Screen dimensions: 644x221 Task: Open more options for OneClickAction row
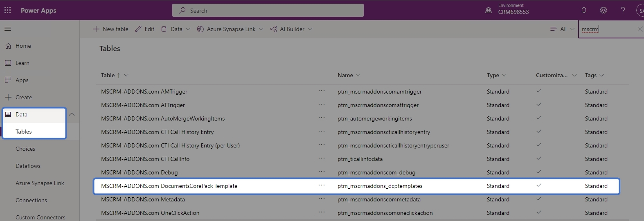pyautogui.click(x=322, y=212)
